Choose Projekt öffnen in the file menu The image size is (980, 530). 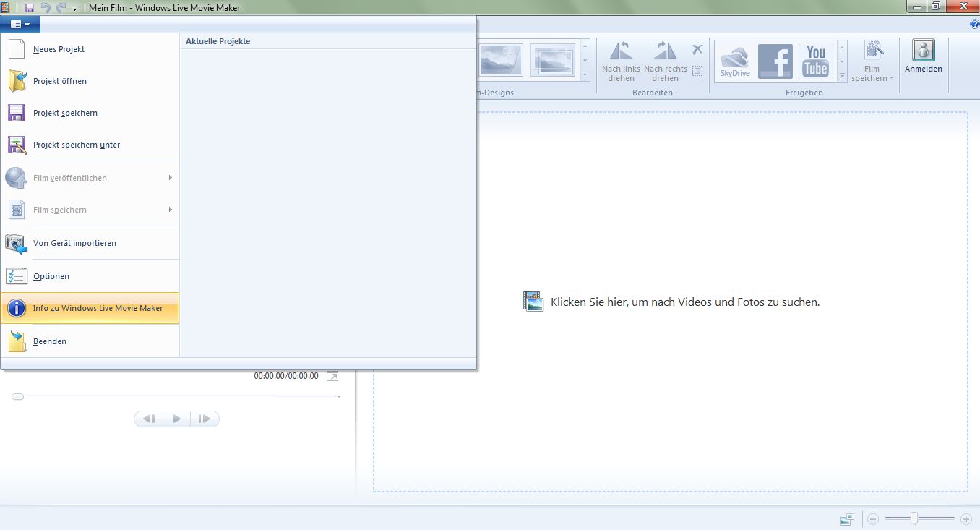59,81
